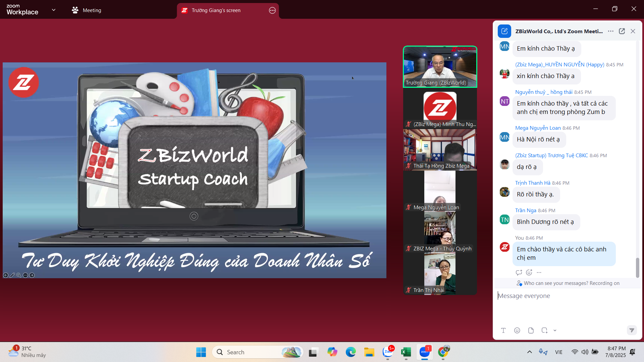Open chat panel more options ellipsis
This screenshot has width=644, height=362.
point(611,31)
